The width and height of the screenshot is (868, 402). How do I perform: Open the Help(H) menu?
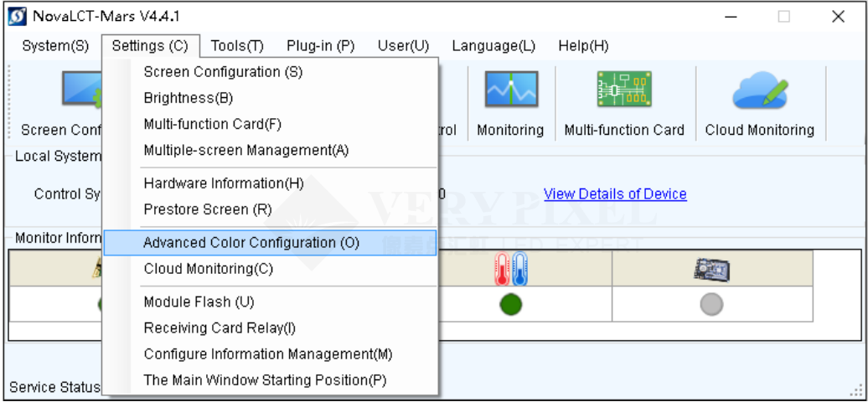(x=583, y=47)
